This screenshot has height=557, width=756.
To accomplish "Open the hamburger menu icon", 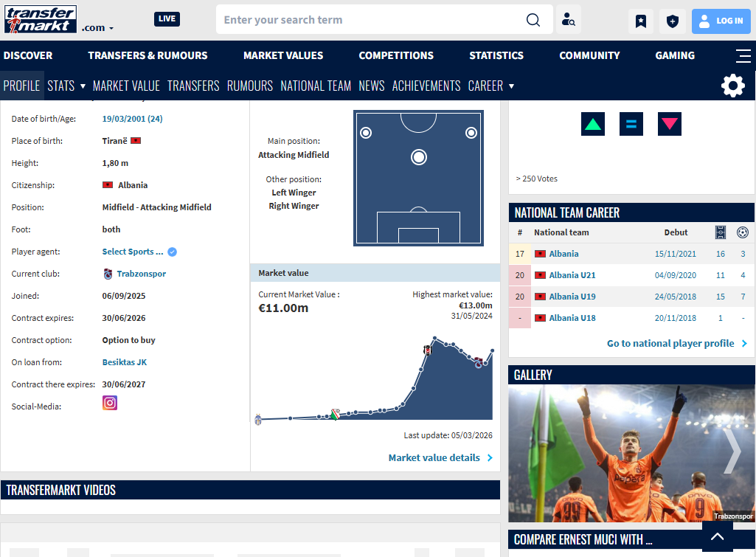I will pyautogui.click(x=743, y=55).
